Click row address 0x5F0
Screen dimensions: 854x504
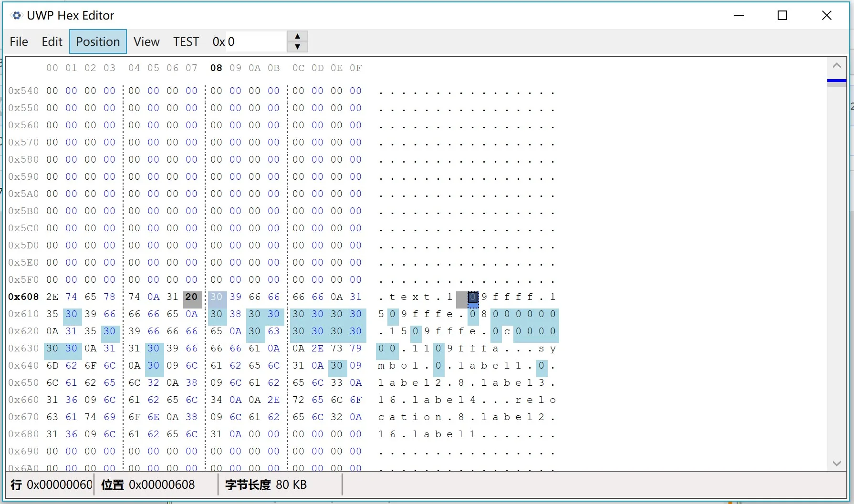pos(23,279)
